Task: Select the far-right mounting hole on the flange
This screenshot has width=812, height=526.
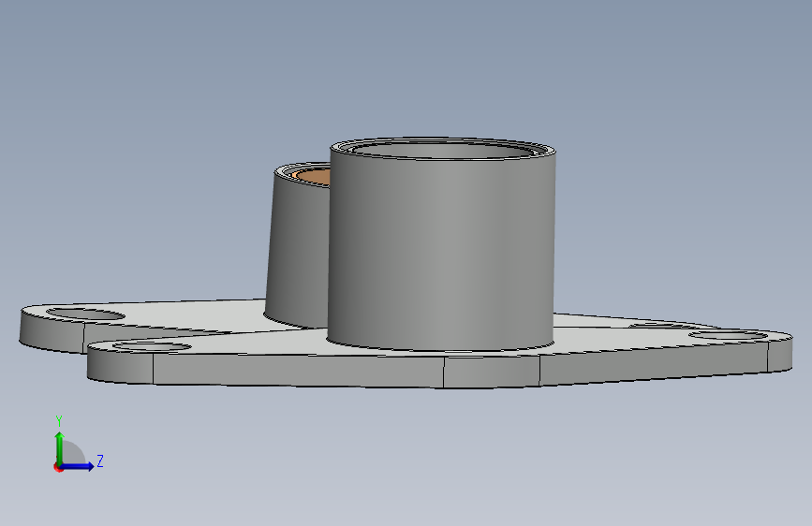Action: 728,335
